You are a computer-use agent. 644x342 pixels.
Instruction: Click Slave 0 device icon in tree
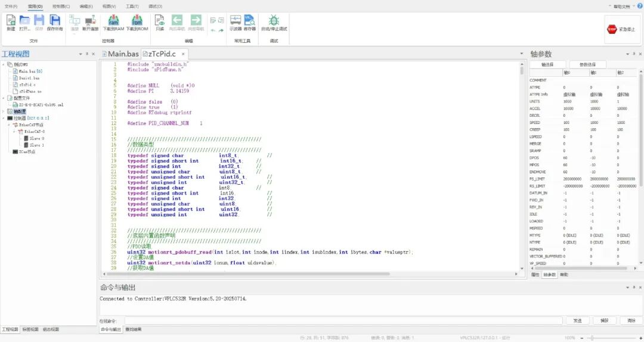tap(26, 138)
